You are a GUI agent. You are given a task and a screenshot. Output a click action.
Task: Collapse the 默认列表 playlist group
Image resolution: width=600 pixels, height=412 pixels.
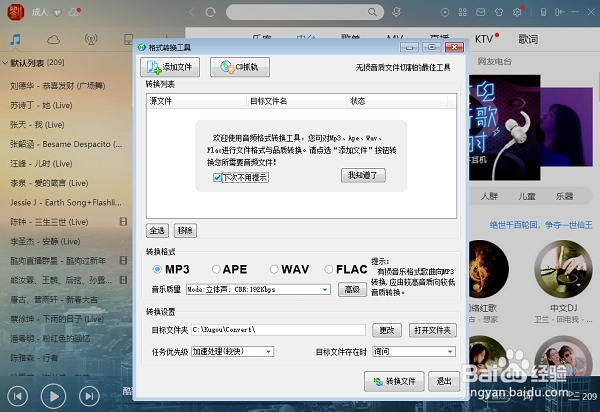point(5,62)
